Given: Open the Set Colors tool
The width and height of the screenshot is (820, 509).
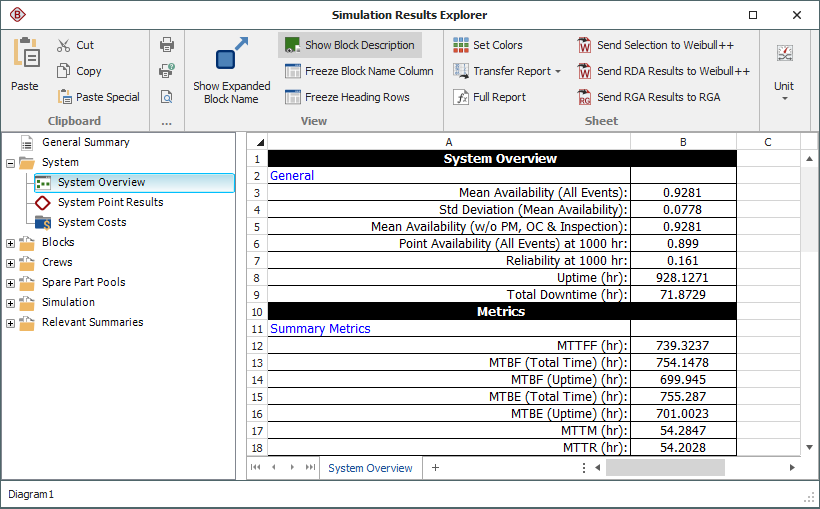Looking at the screenshot, I should pos(487,45).
